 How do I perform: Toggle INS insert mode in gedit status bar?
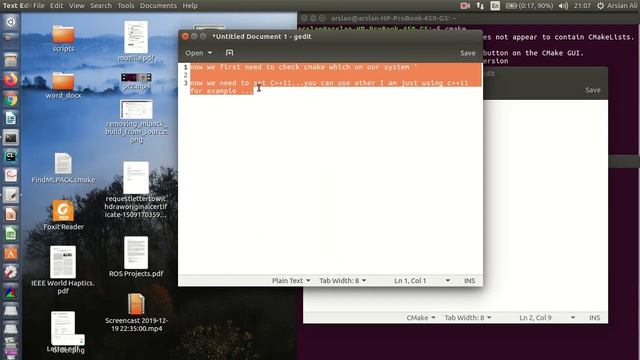469,281
